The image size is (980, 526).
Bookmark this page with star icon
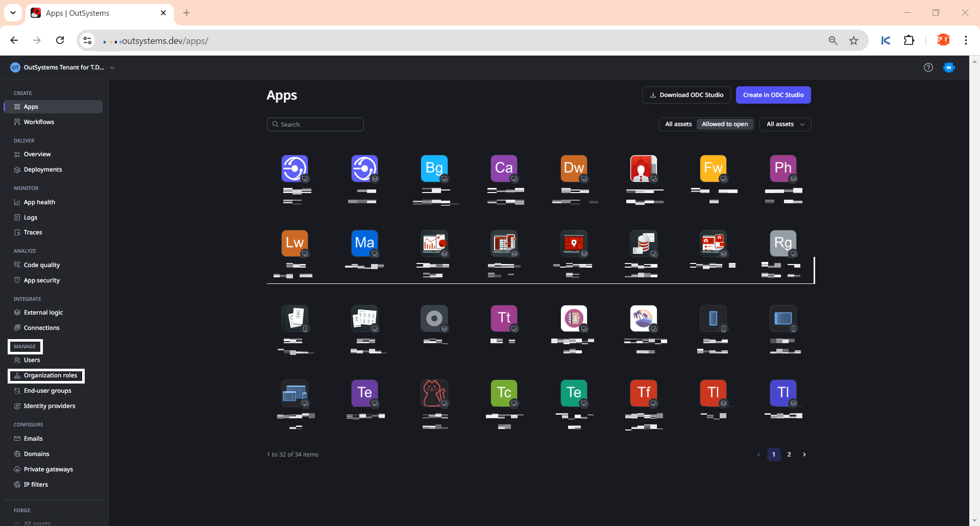[x=853, y=41]
